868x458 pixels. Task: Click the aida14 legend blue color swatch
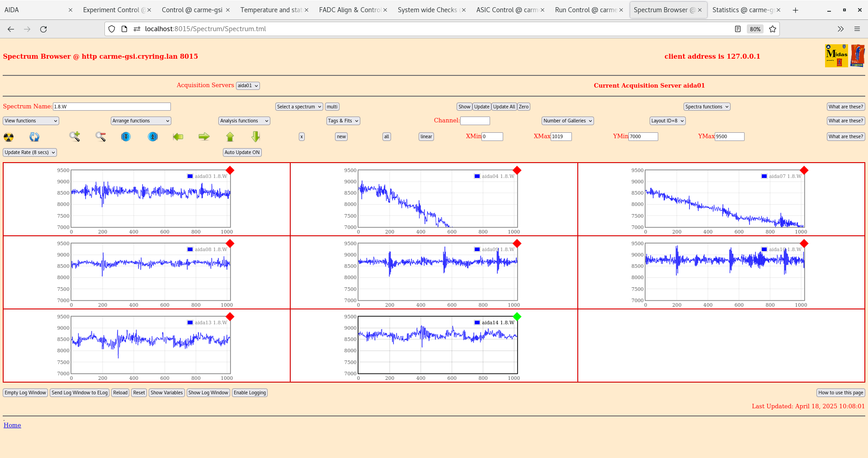[x=477, y=322]
